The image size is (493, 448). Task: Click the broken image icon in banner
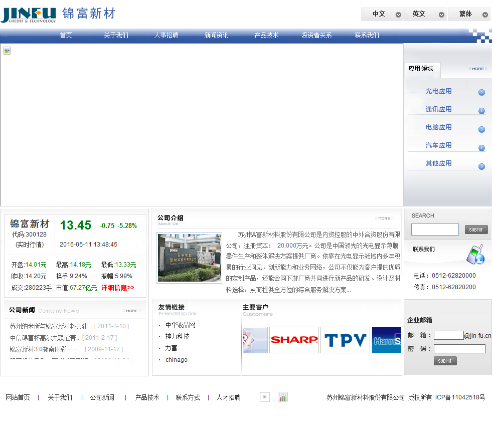coord(7,51)
